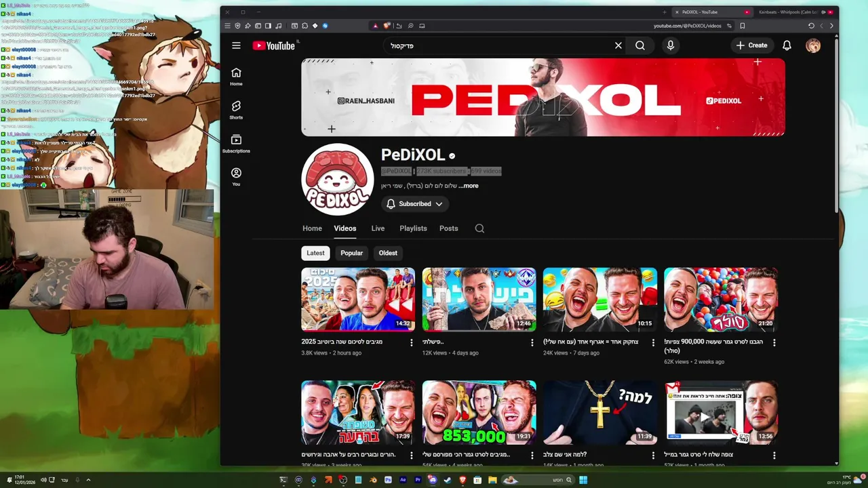Play the gold cross 11:39 video thumbnail

[x=600, y=412]
